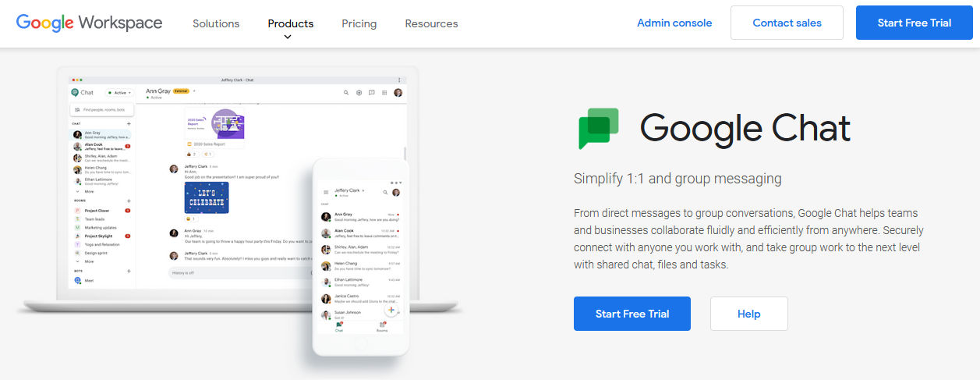Click the plus icon beside BOTS section
Viewport: 980px width, 380px height.
click(x=129, y=271)
